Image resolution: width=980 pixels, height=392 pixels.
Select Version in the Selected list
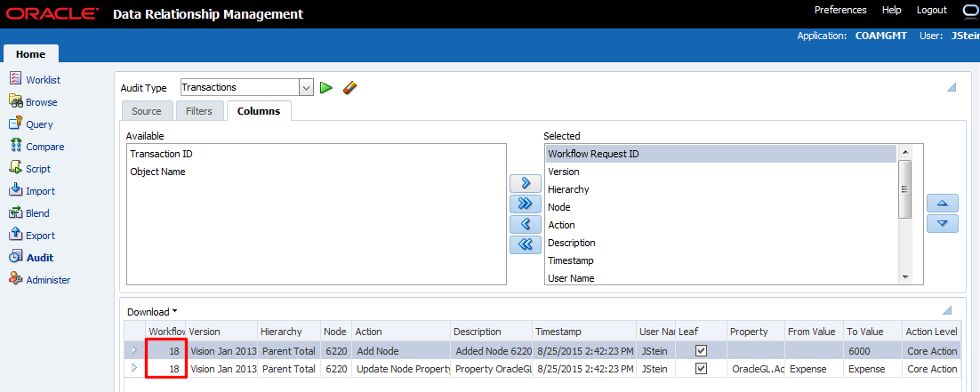[721, 172]
